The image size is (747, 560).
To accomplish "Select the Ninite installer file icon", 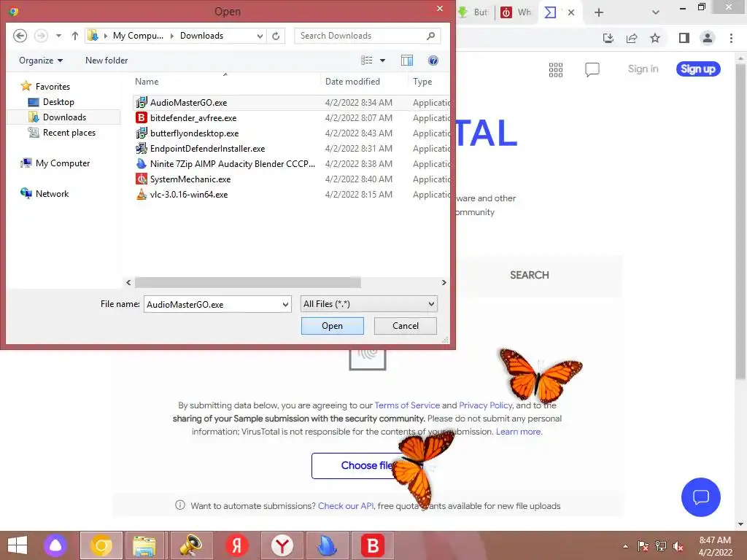I will click(142, 164).
